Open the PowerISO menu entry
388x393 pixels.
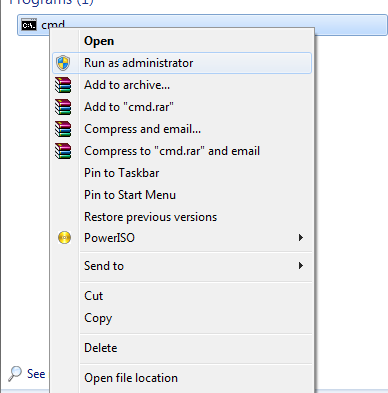coord(182,238)
